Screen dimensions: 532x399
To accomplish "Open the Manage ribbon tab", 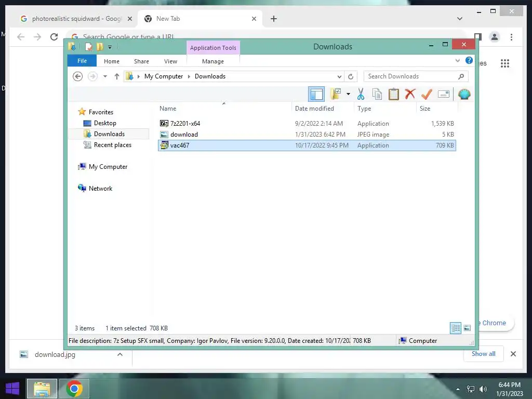I will tap(213, 61).
